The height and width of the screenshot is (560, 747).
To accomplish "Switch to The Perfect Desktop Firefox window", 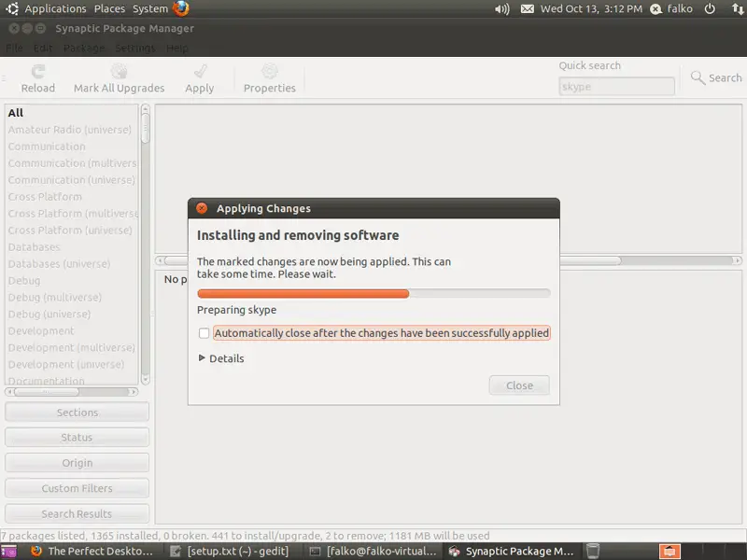I will 93,552.
